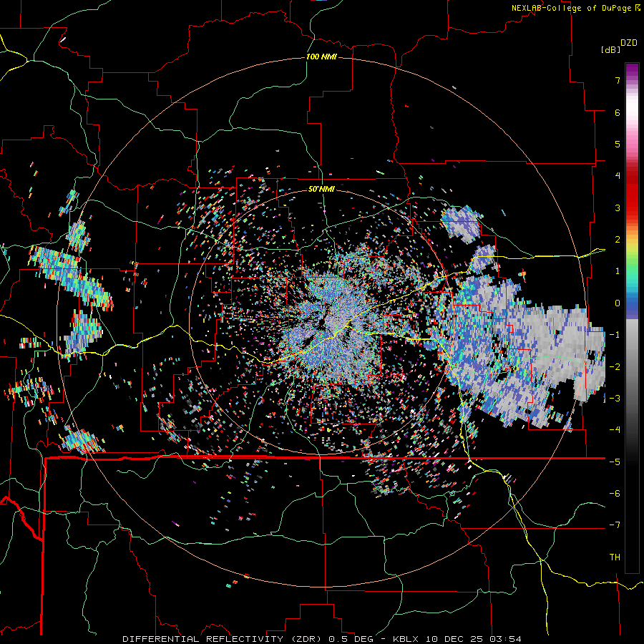This screenshot has height=644, width=644.
Task: Click the 2 dB value on scale
Action: coord(618,240)
